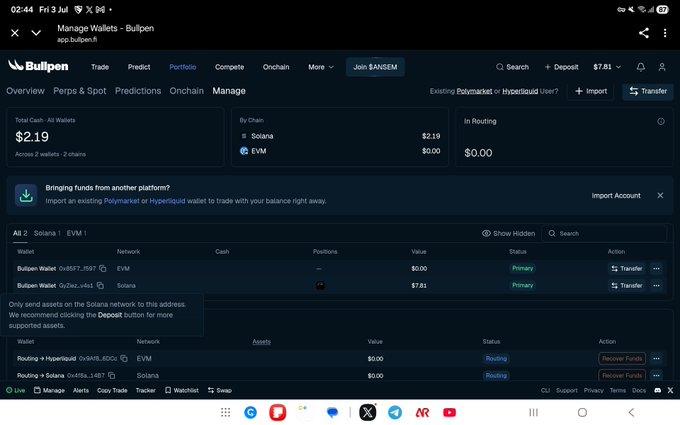
Task: Open Manage in bottom bar
Action: coord(49,390)
